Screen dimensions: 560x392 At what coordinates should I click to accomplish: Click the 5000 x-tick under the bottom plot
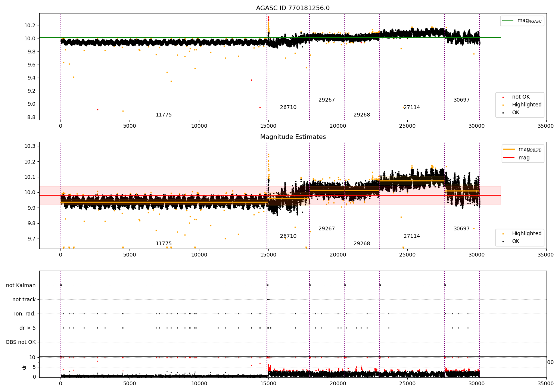[x=130, y=383]
